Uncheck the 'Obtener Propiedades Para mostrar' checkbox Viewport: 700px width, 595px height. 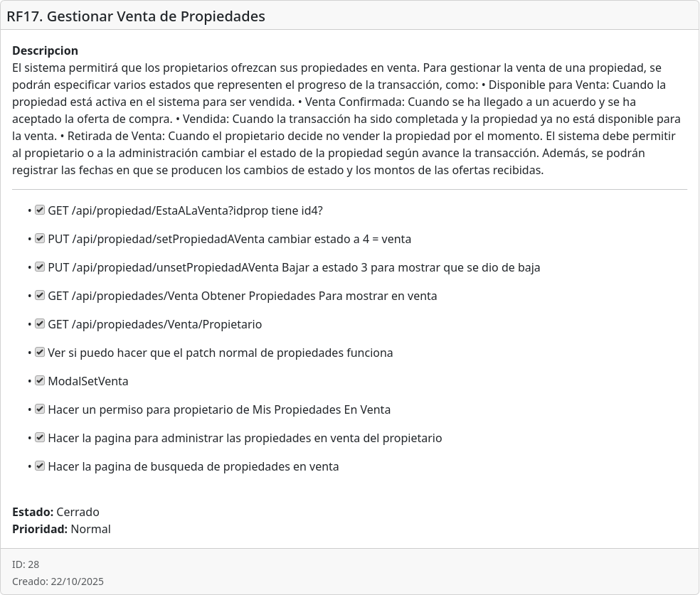click(x=40, y=296)
